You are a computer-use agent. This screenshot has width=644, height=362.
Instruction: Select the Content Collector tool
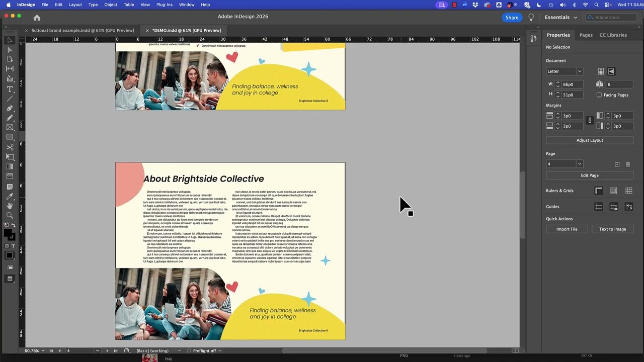click(x=10, y=79)
